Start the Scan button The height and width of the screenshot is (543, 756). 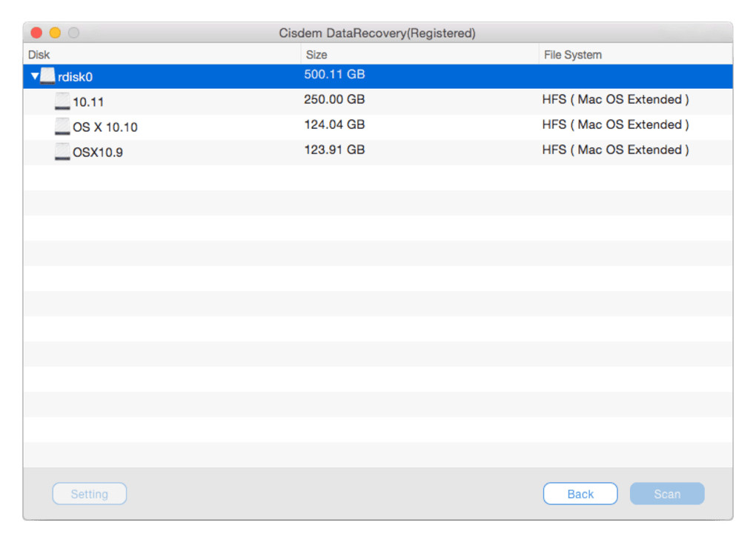[x=667, y=494]
